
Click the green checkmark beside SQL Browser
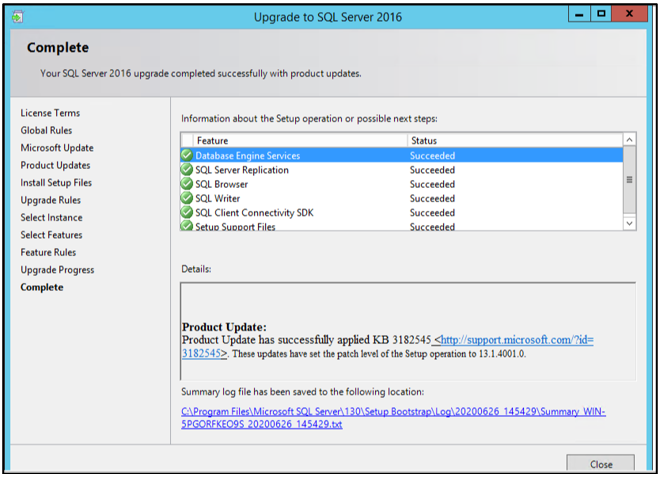187,184
